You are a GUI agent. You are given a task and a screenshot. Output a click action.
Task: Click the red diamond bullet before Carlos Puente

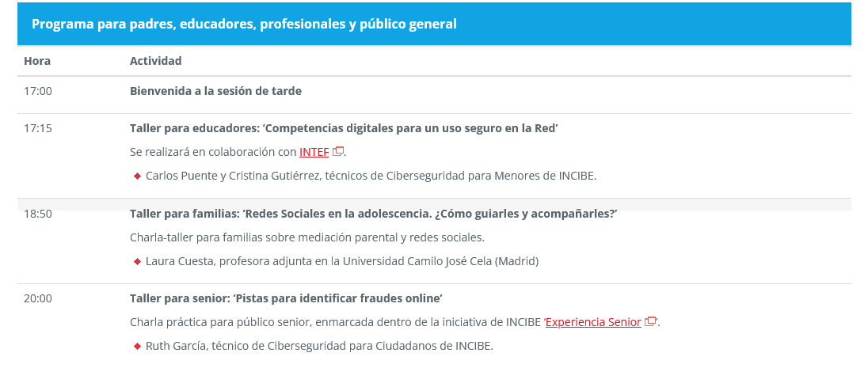(137, 176)
